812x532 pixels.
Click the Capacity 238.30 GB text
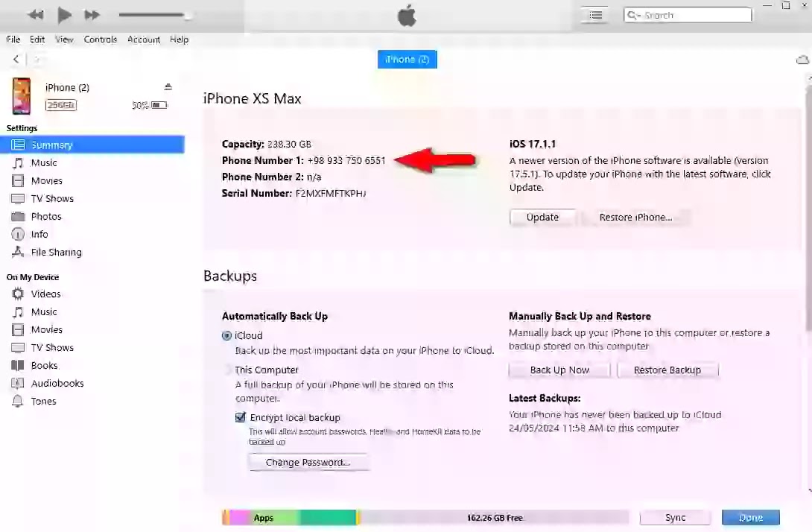pos(267,144)
